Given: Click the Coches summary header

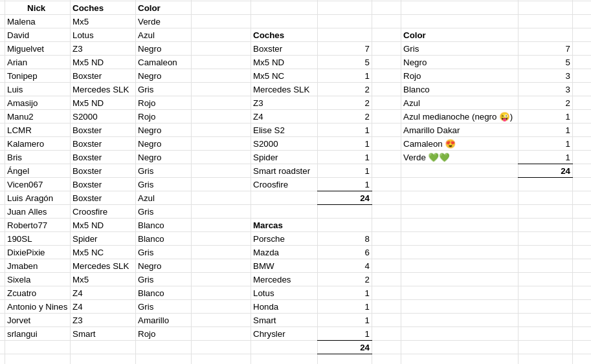Looking at the screenshot, I should click(284, 35).
